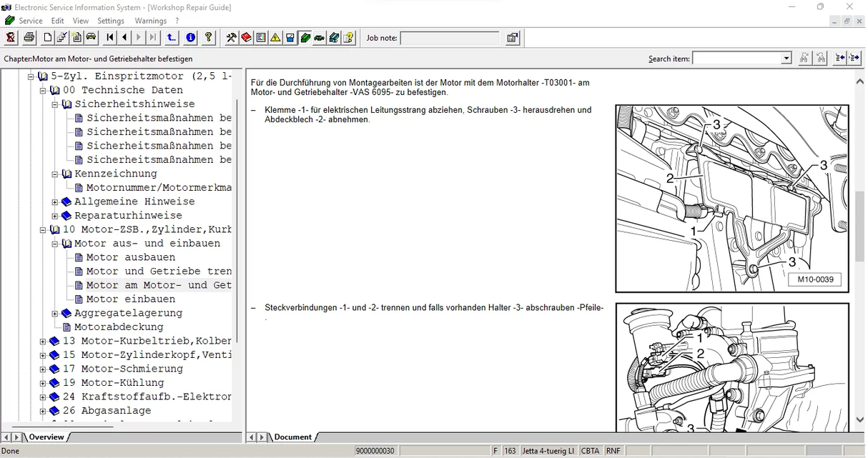Expand the 17 Motor-Schmierung chapter
The width and height of the screenshot is (868, 458).
(43, 369)
